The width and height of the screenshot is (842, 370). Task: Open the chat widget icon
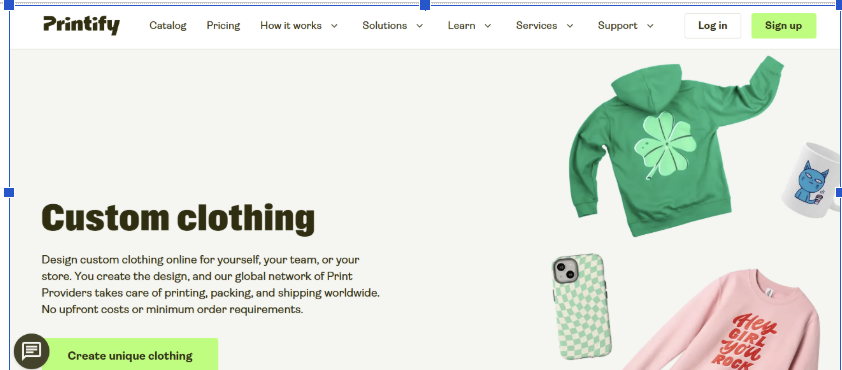(31, 351)
